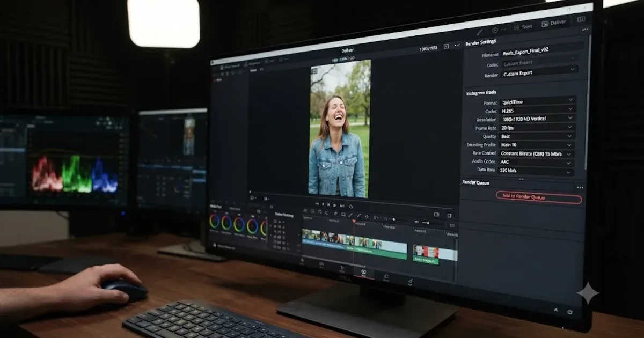This screenshot has height=338, width=644.
Task: Click the fourth color wheel from the left
Action: pyautogui.click(x=252, y=226)
